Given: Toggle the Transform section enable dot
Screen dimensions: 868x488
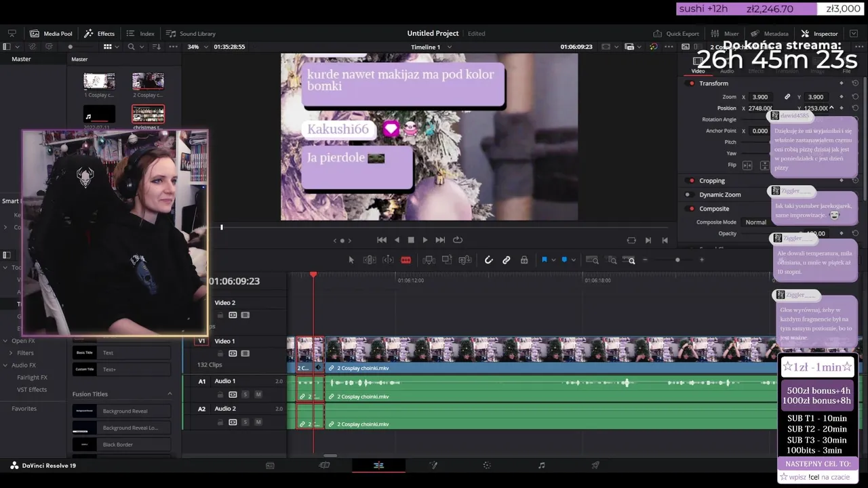Looking at the screenshot, I should coord(691,83).
